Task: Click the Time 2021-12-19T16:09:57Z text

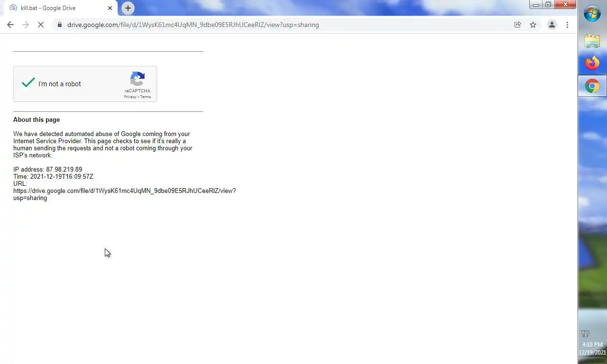Action: (x=53, y=176)
